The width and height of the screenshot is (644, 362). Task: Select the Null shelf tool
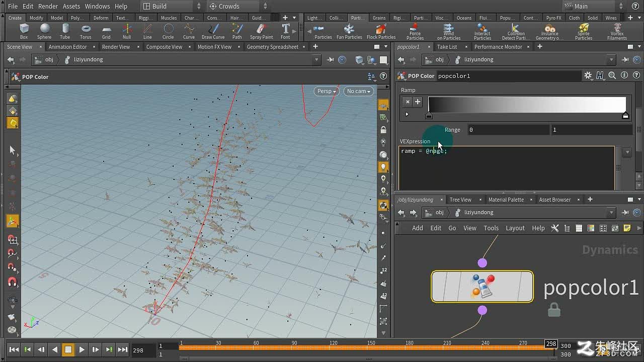pos(127,31)
